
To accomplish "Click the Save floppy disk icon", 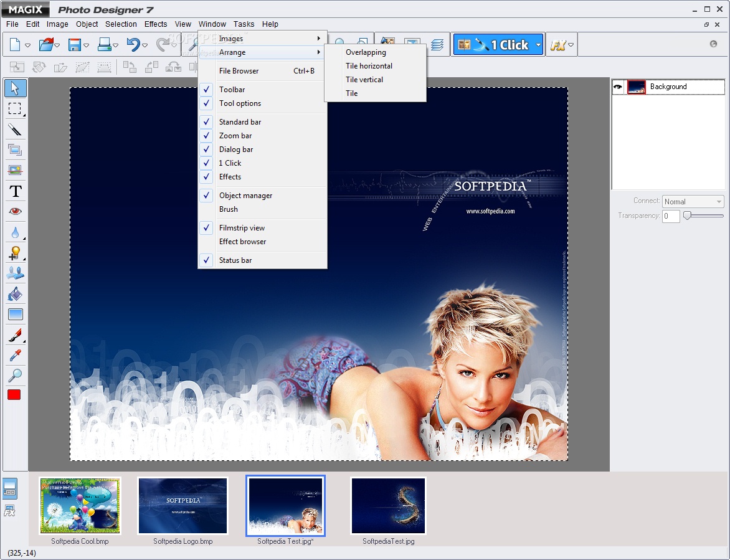I will (x=75, y=45).
